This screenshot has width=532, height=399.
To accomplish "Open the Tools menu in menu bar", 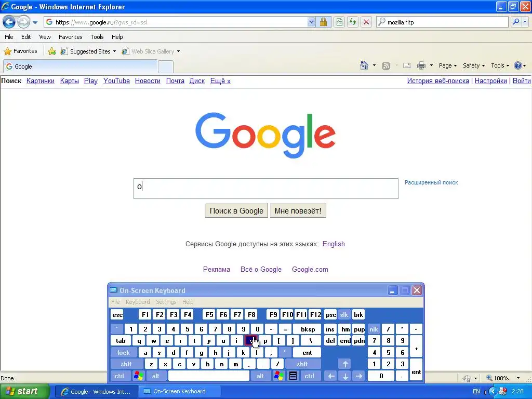I will [x=97, y=37].
